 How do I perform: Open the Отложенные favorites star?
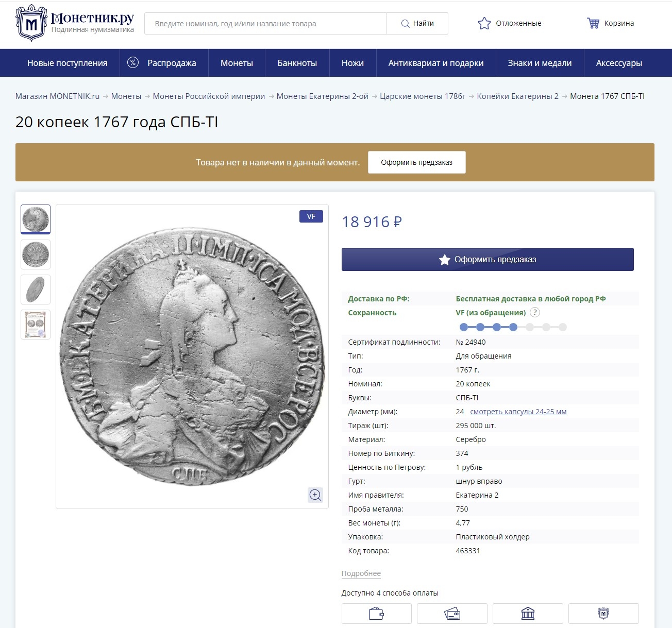tap(484, 23)
